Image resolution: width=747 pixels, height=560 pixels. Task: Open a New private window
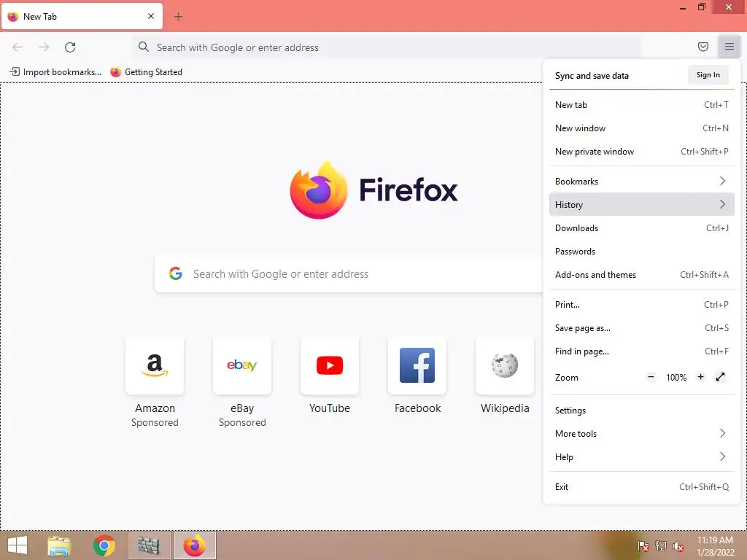[642, 152]
